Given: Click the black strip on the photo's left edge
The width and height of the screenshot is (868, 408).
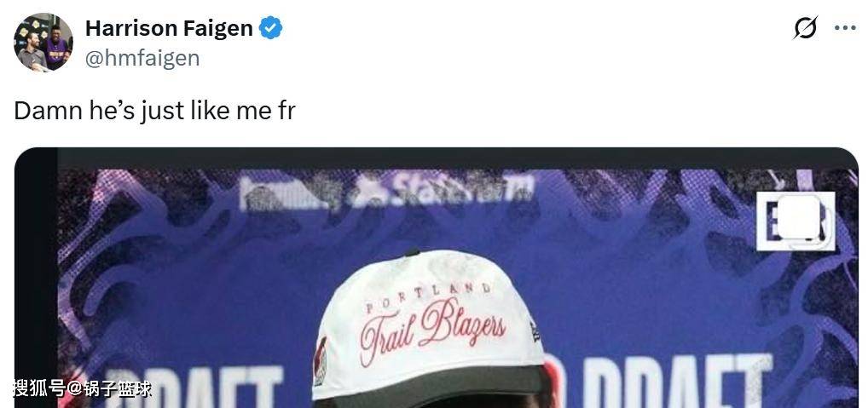Looking at the screenshot, I should tap(36, 278).
